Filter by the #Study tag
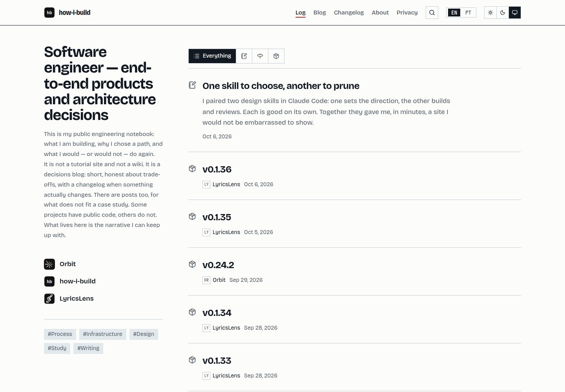 click(57, 348)
